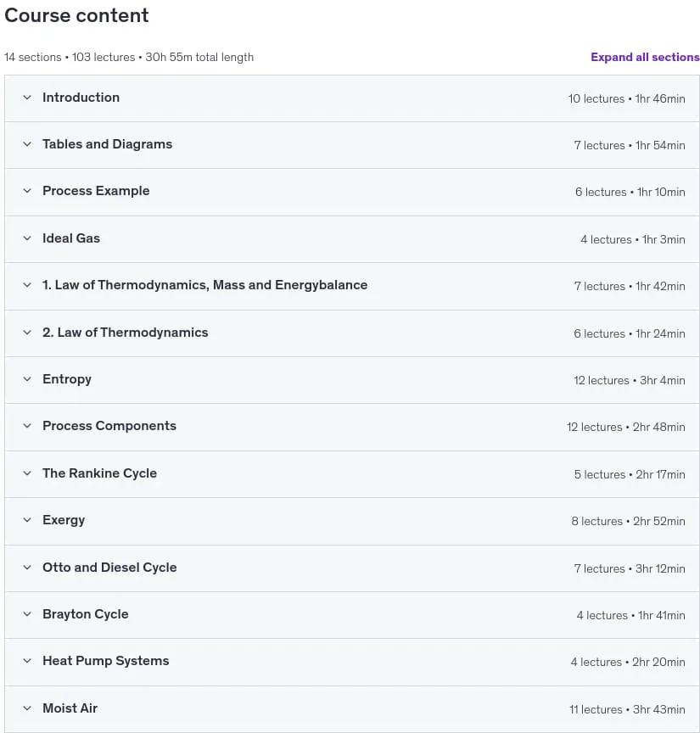The image size is (700, 733).
Task: Click Introduction's 10 lectures duration text
Action: point(626,98)
